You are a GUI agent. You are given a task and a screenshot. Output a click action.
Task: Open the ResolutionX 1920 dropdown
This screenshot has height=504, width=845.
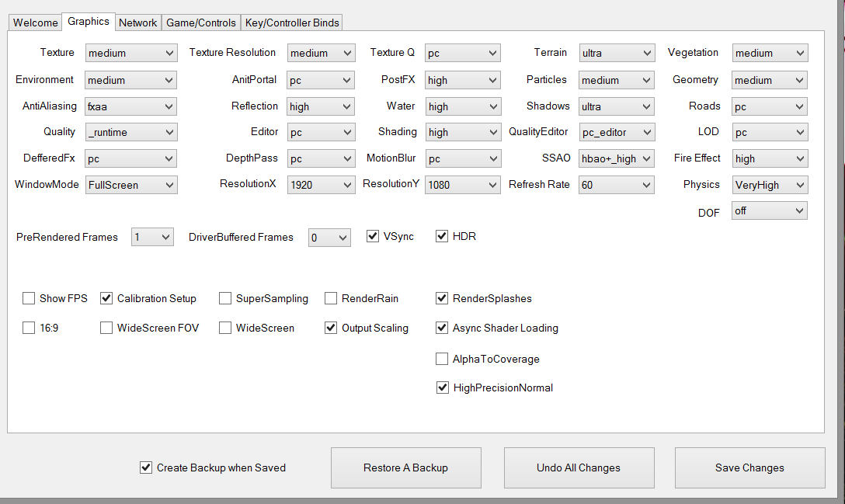click(x=321, y=185)
